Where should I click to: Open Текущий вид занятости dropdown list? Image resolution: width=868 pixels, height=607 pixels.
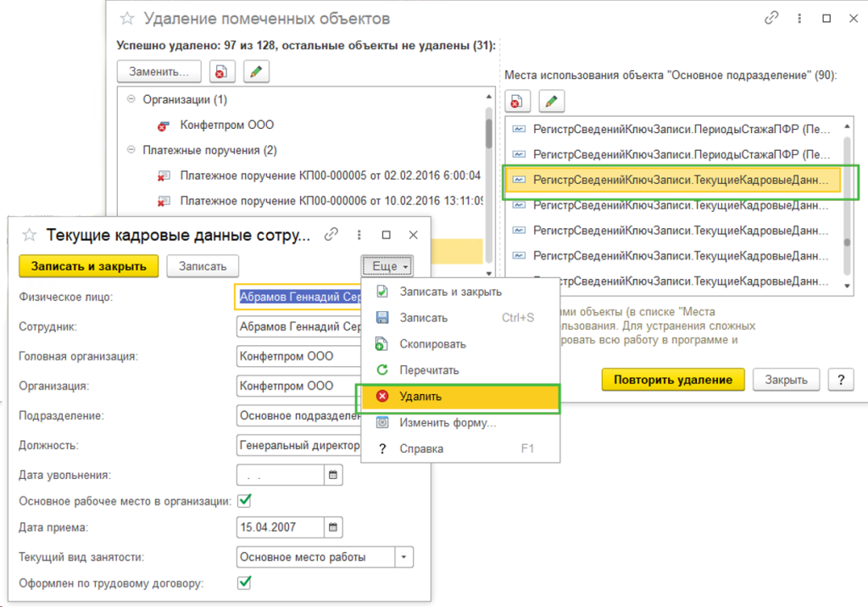point(404,557)
